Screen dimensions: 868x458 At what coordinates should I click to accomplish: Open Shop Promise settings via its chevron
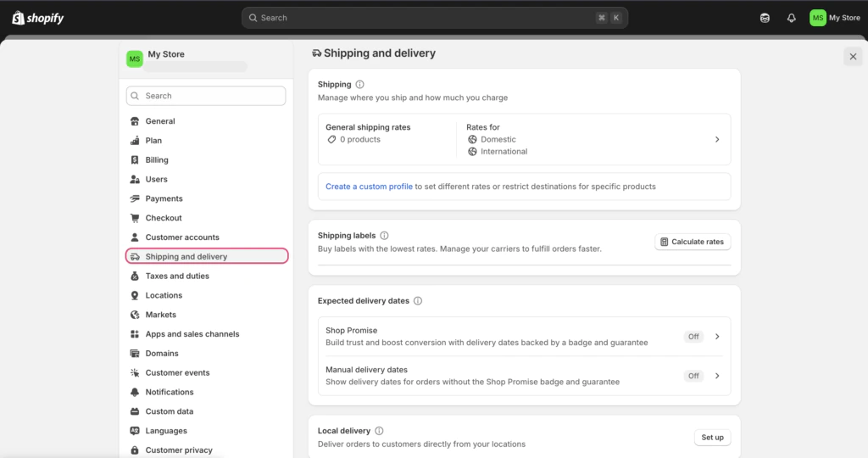(717, 337)
